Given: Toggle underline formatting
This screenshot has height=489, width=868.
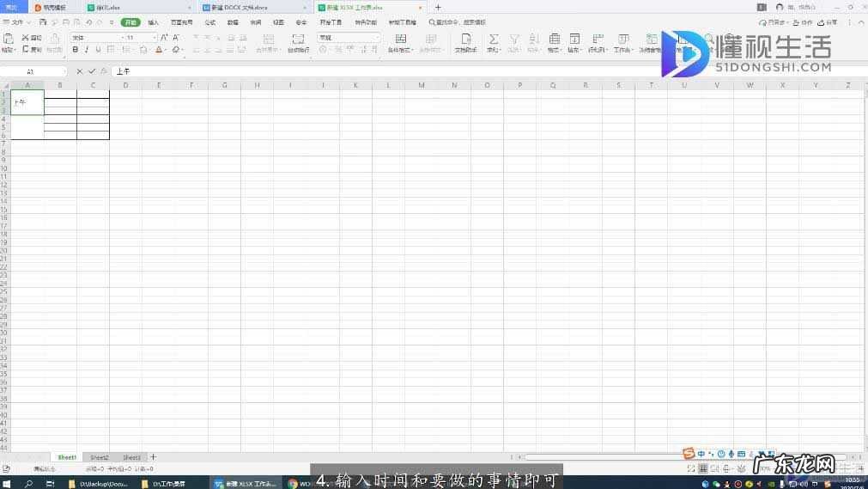Looking at the screenshot, I should [98, 49].
